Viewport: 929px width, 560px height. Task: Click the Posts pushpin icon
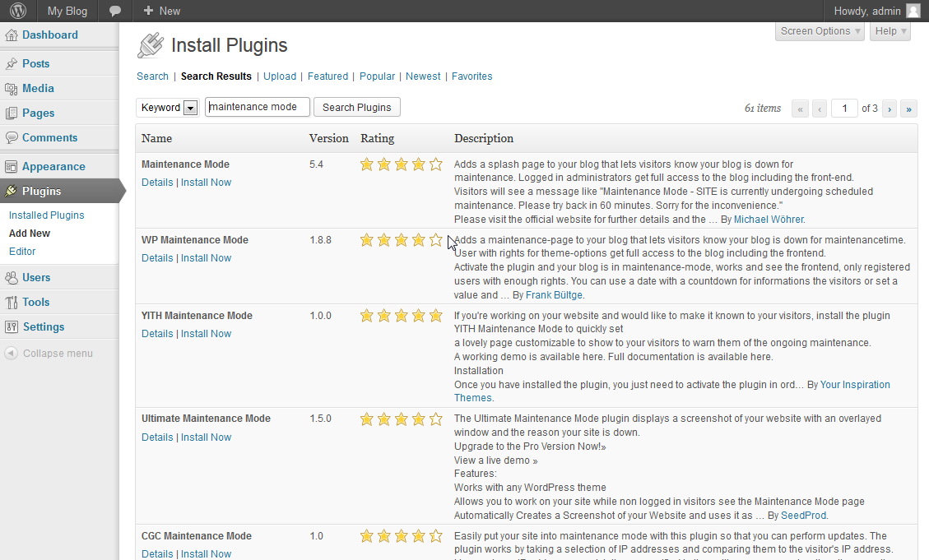[x=12, y=64]
